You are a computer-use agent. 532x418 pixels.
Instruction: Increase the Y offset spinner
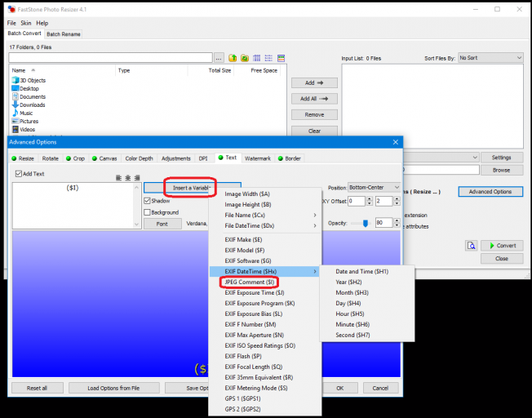click(397, 199)
